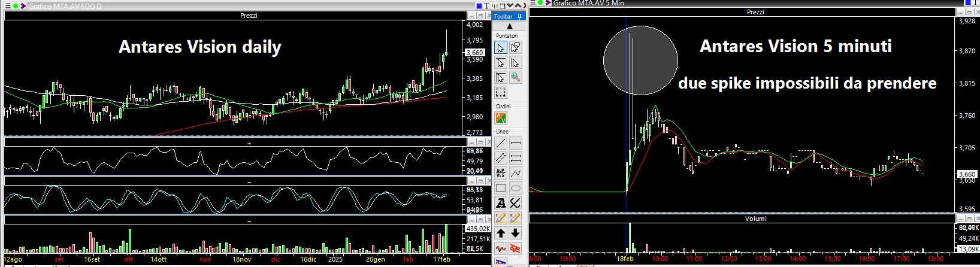Activate the text annotation A tool
Screen dimensions: 980x267
coord(501,203)
